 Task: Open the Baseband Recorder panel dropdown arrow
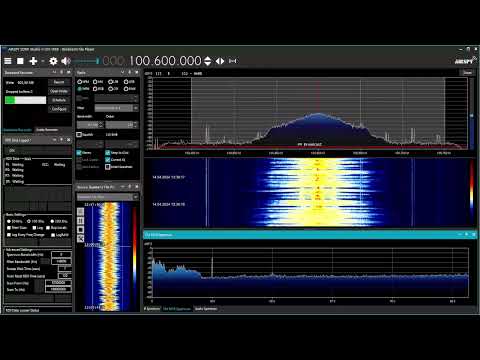click(x=54, y=72)
